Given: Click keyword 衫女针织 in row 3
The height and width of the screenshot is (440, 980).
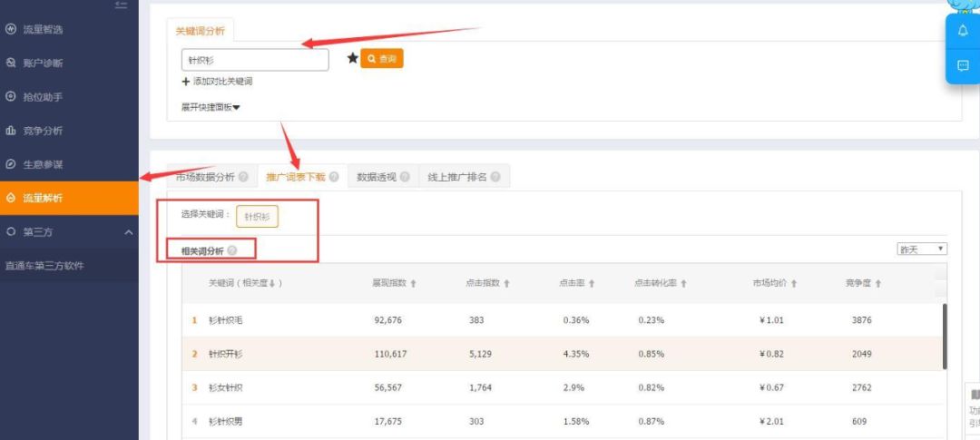Looking at the screenshot, I should pyautogui.click(x=225, y=387).
